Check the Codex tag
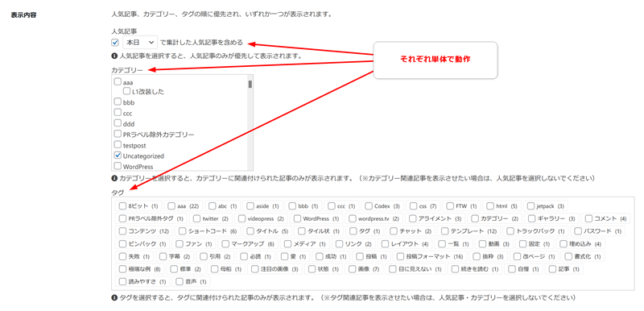Viewport: 644px width, 311px height. [369, 205]
